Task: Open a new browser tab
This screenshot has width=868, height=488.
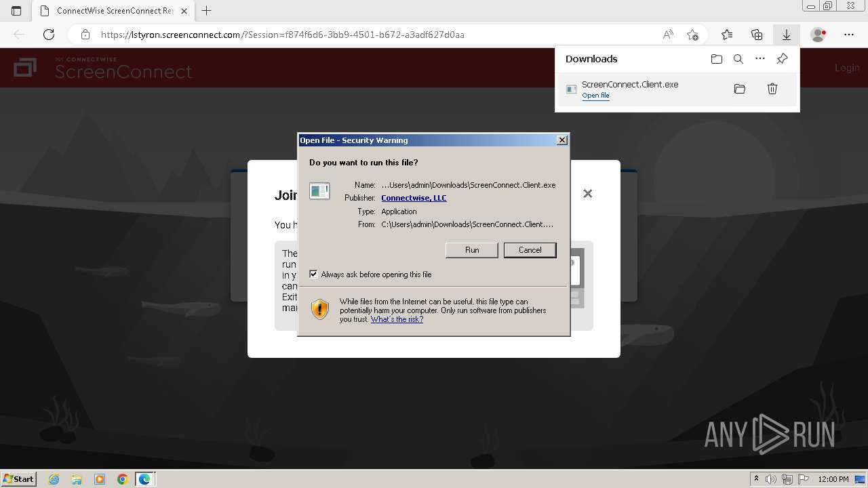Action: pyautogui.click(x=207, y=11)
